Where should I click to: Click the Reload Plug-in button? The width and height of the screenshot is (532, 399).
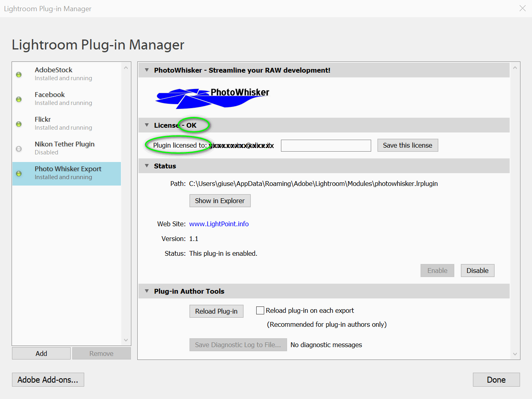point(216,311)
